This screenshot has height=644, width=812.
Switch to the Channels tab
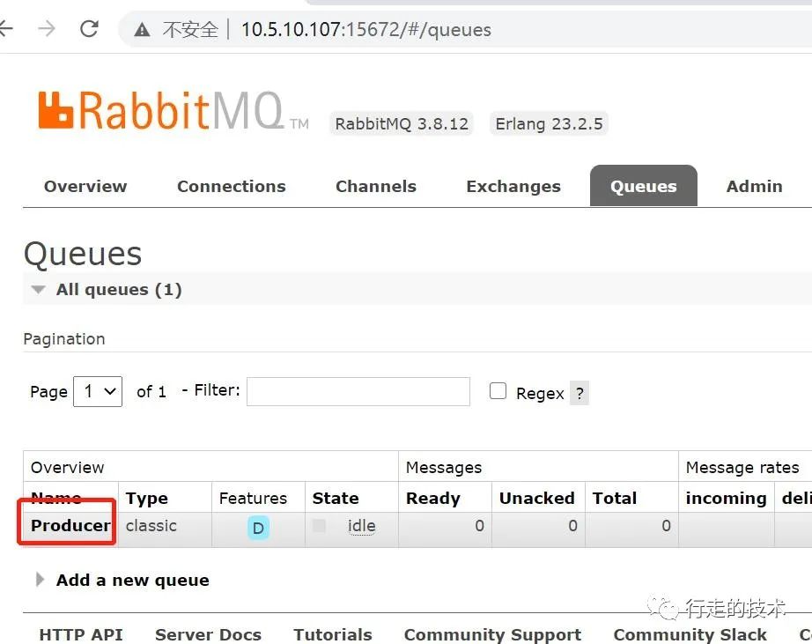[x=376, y=186]
